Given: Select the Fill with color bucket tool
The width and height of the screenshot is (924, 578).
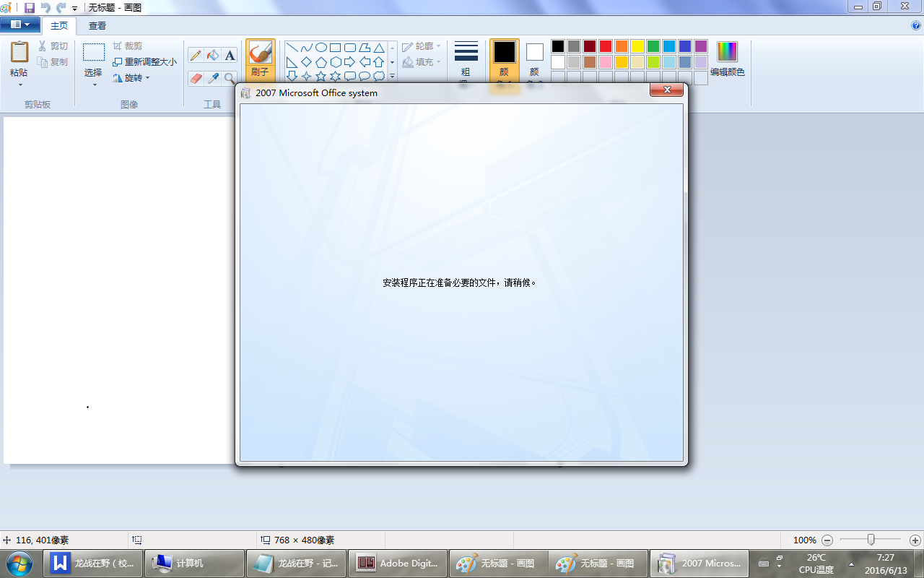Looking at the screenshot, I should [x=213, y=56].
